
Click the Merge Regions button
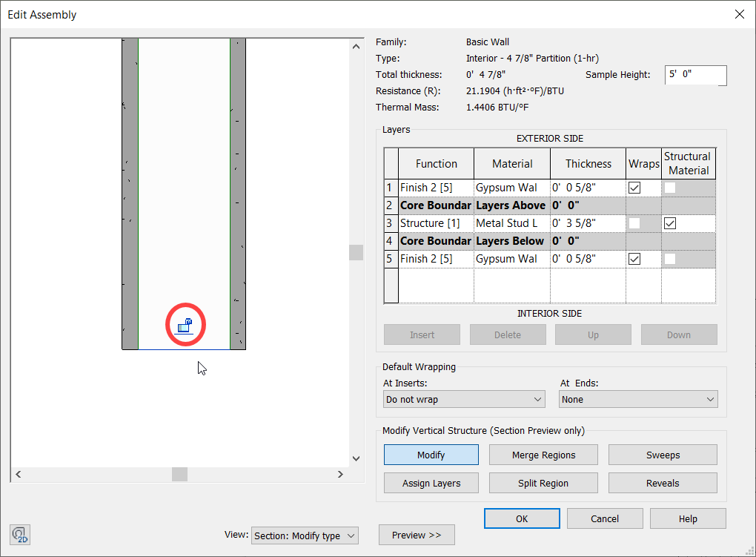point(543,455)
